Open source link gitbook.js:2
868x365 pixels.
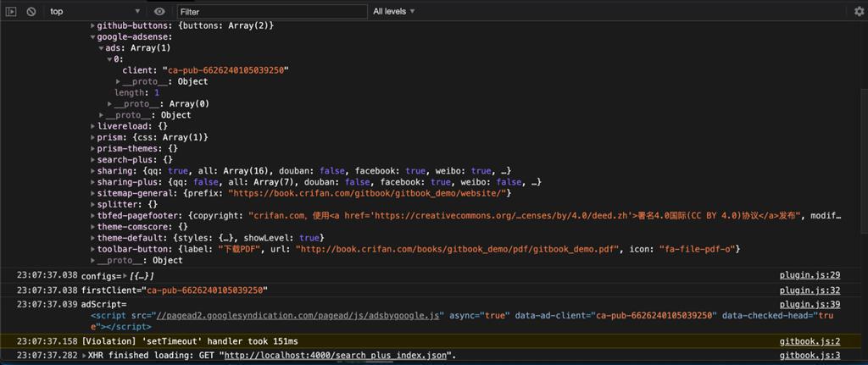pos(810,341)
